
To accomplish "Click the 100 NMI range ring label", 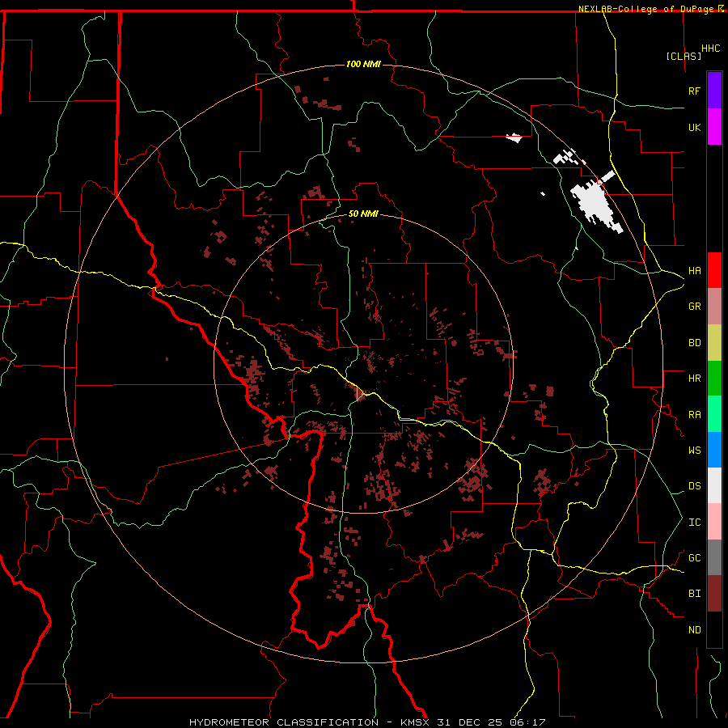I will point(363,64).
